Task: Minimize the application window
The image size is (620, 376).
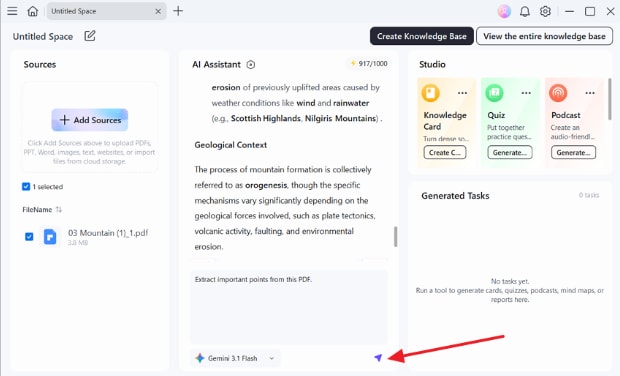Action: click(x=569, y=11)
